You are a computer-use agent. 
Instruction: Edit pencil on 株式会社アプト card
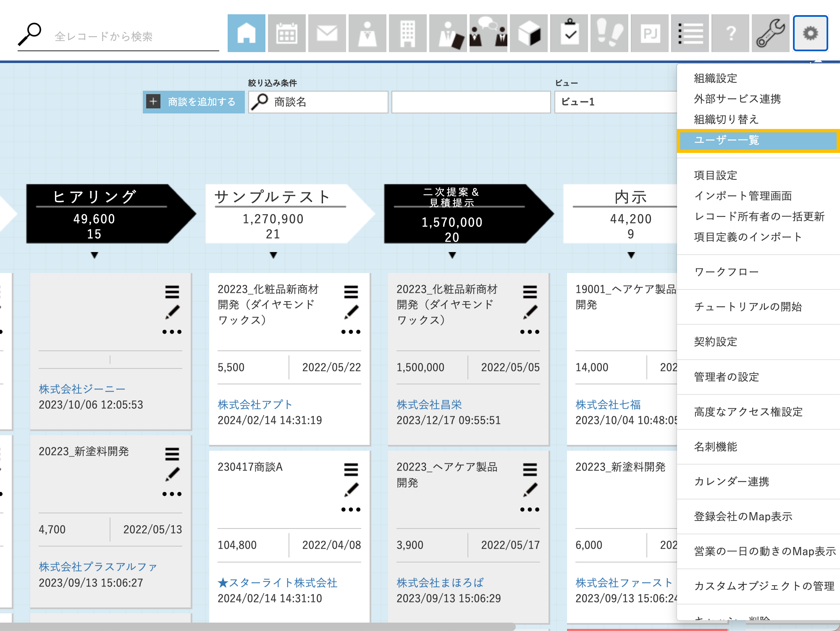pyautogui.click(x=351, y=312)
